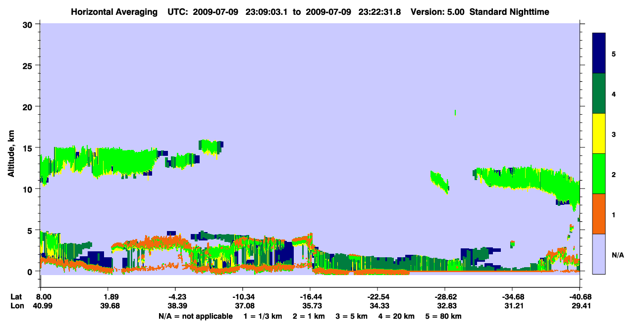Click the latitude value -16.44
Viewport: 644px width, 330px height.
(310, 297)
